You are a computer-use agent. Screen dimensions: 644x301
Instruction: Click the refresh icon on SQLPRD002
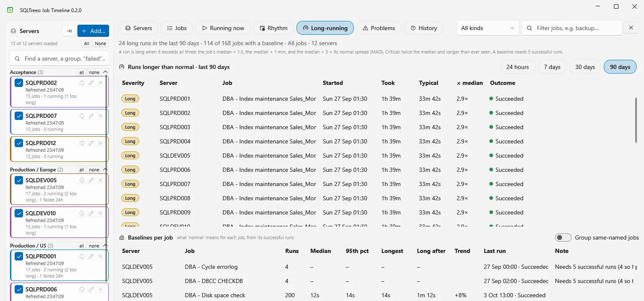click(82, 83)
